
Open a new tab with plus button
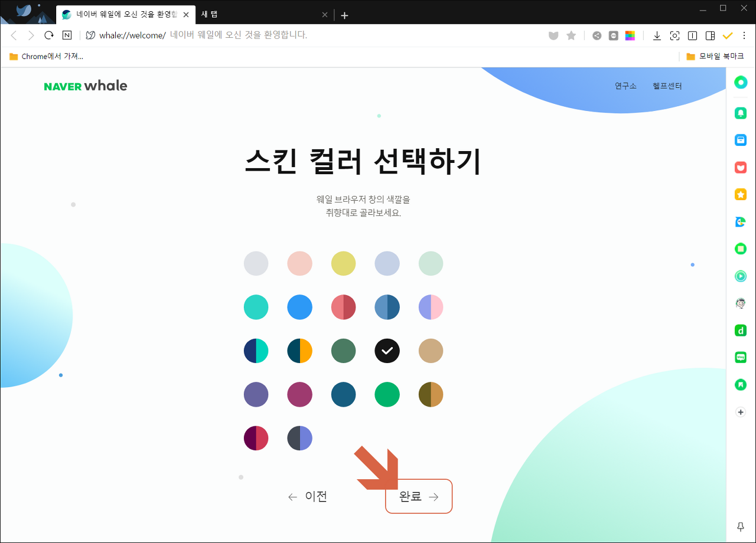coord(344,15)
